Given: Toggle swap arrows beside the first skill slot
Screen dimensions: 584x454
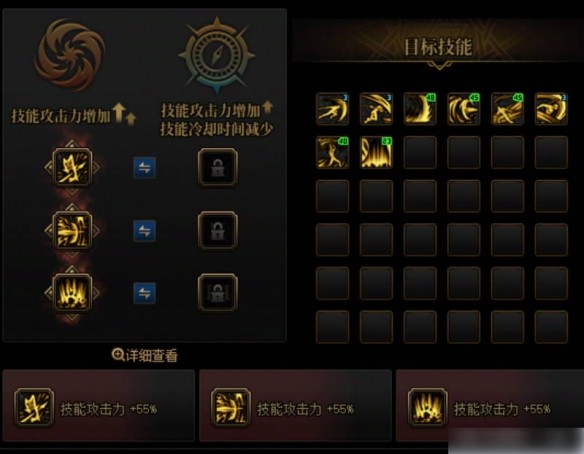Looking at the screenshot, I should 145,168.
